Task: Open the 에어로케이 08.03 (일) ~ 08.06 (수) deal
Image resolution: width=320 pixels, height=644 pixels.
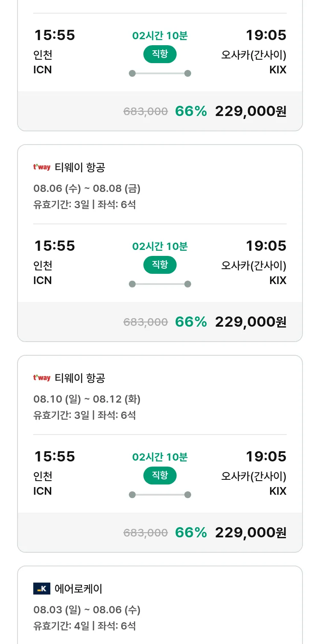Action: coord(160,605)
